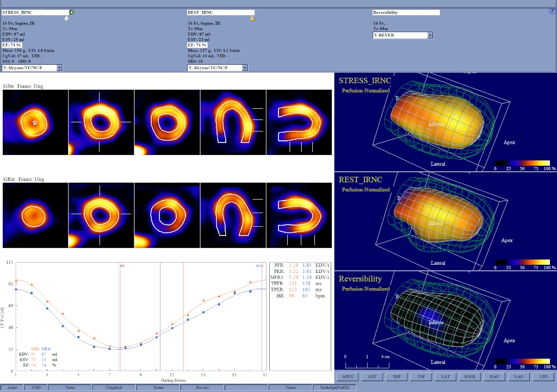557x392 pixels.
Task: Open the rest V-Alcyone/TC/NC/F dropdown
Action: pos(244,68)
